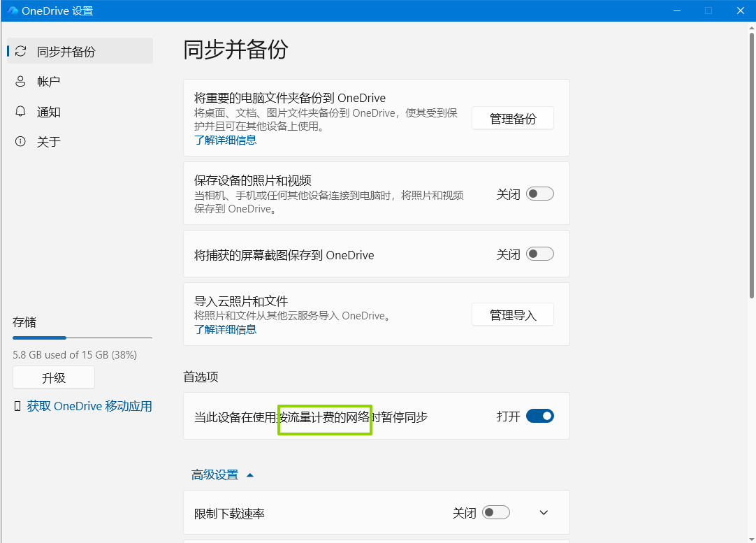The width and height of the screenshot is (756, 543).
Task: Open 了解详细信息 link under 导入云照片和文件
Action: click(225, 329)
